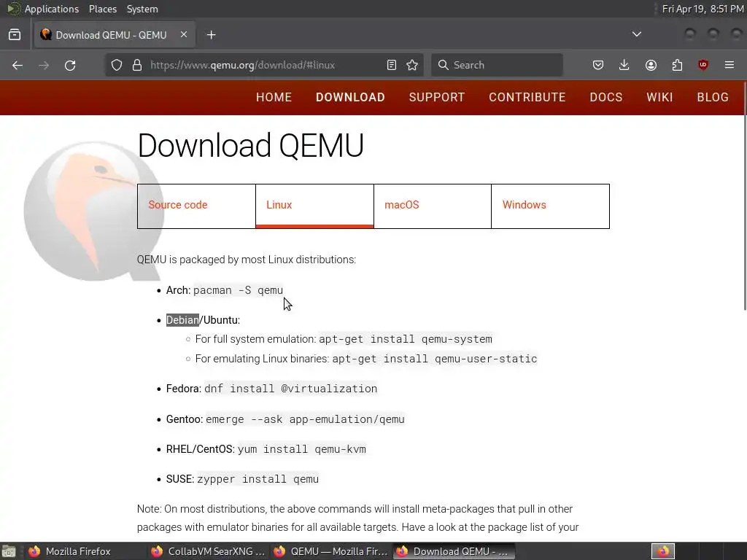Close the Download QEMU tab
The width and height of the screenshot is (747, 560).
tap(184, 34)
